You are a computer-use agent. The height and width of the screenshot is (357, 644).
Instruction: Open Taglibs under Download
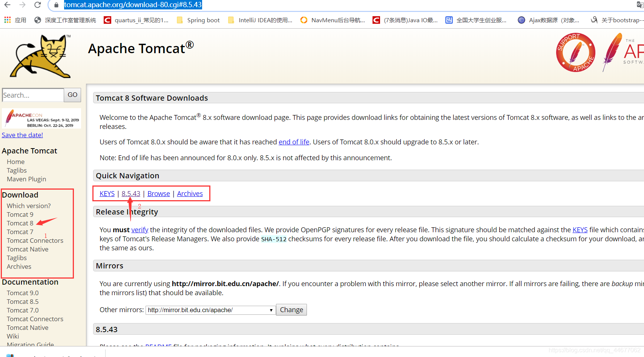[17, 258]
